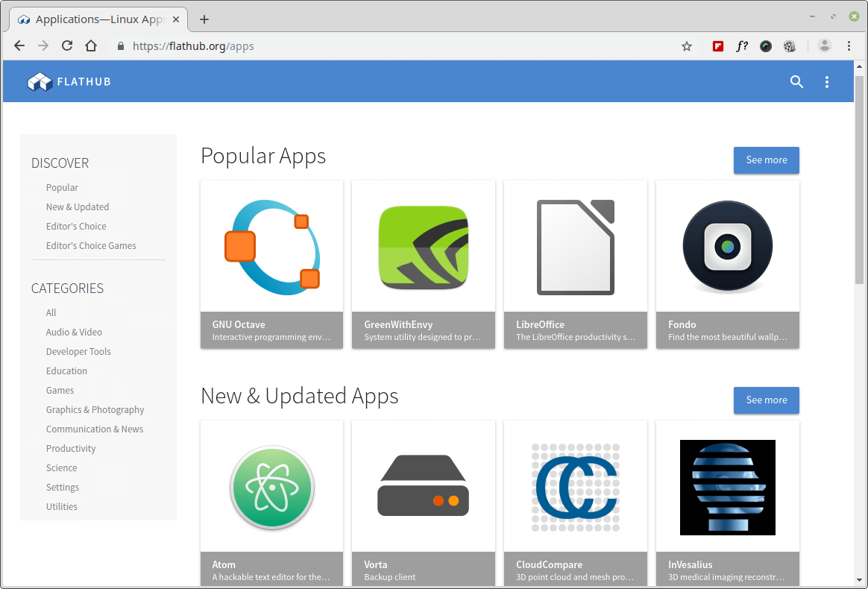This screenshot has width=868, height=589.
Task: Open the Vorta card title
Action: 375,564
